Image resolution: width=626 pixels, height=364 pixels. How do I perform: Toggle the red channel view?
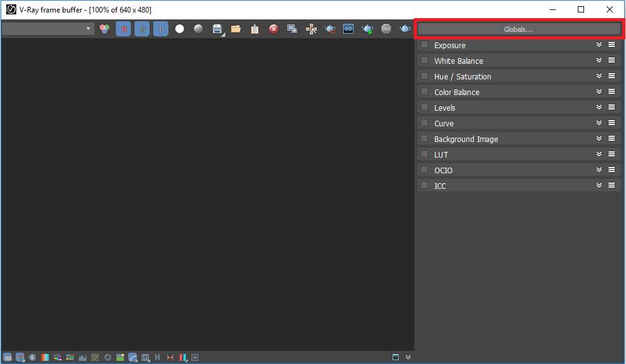tap(123, 29)
